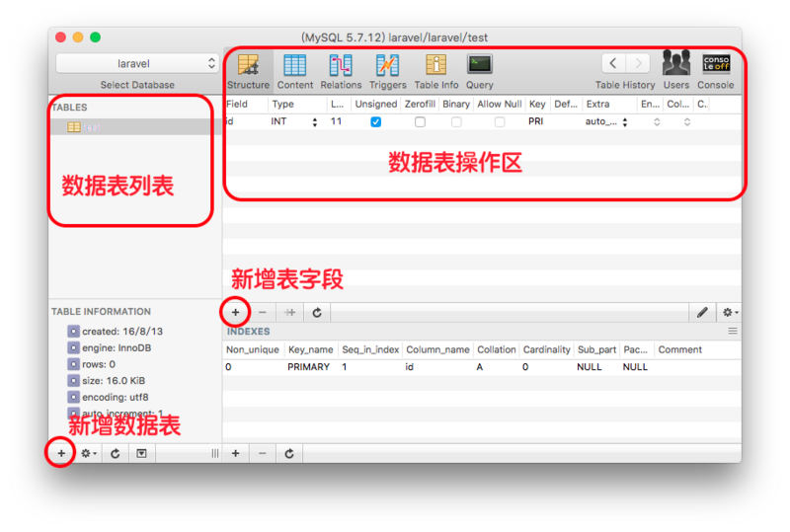790x532 pixels.
Task: Switch to the Content view
Action: coord(294,71)
